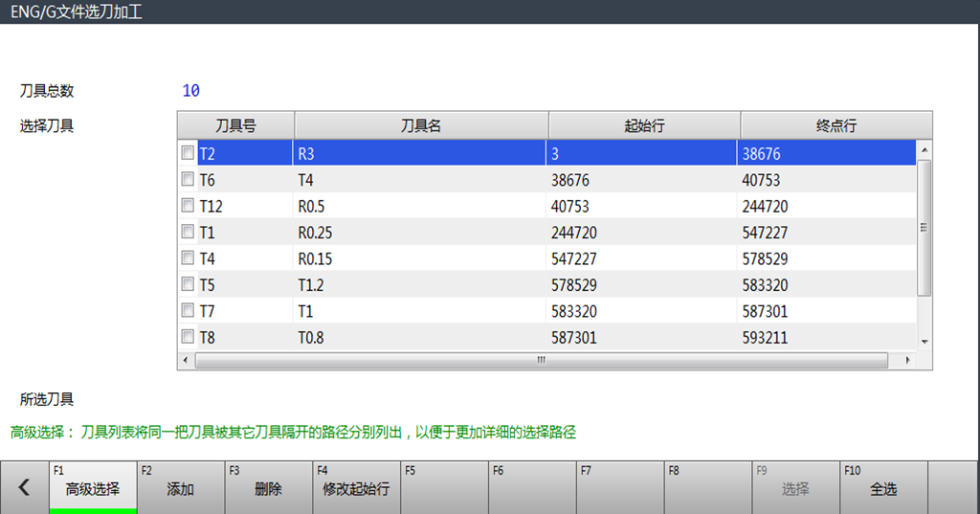Check the box next to T1

pyautogui.click(x=188, y=232)
